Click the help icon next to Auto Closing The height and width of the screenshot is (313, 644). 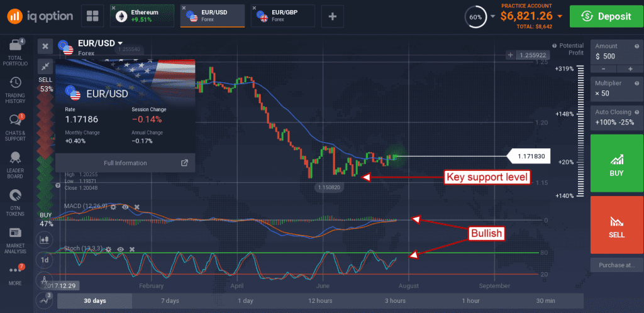click(x=637, y=112)
